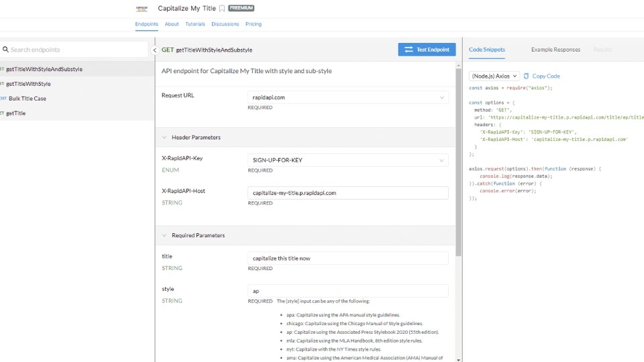644x362 pixels.
Task: Click the search magnifier icon
Action: point(5,50)
